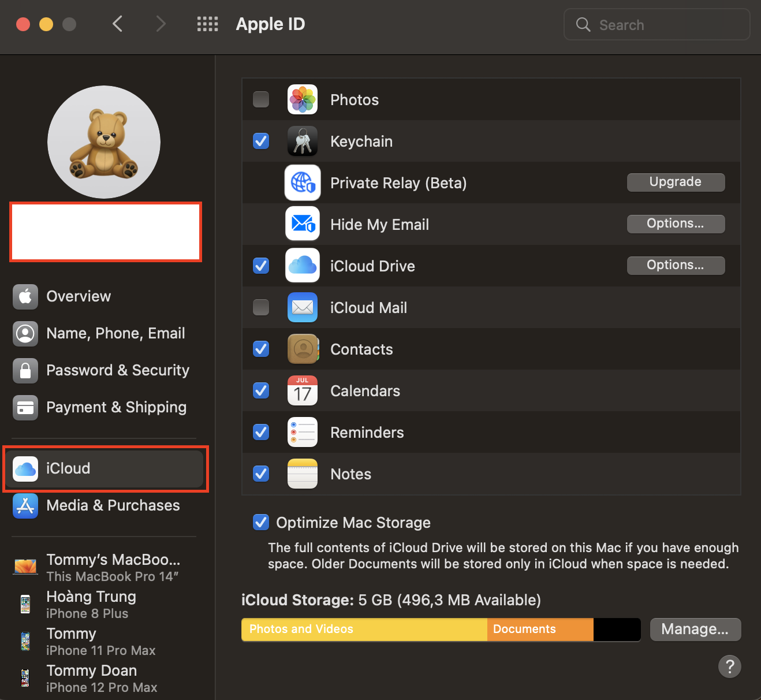Select Hoàng Trung iPhone 8 Plus

[x=105, y=604]
